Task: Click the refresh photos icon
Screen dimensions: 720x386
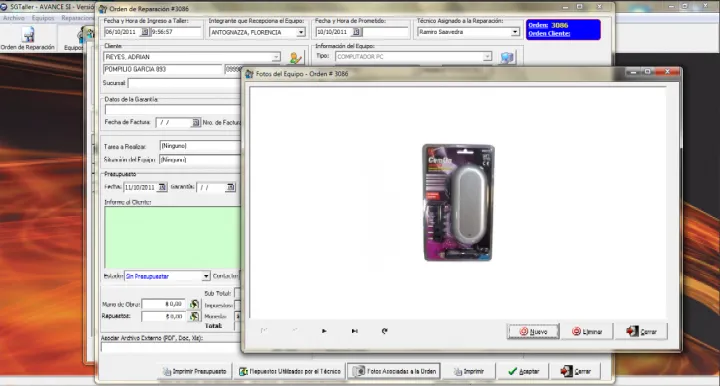Action: click(385, 331)
